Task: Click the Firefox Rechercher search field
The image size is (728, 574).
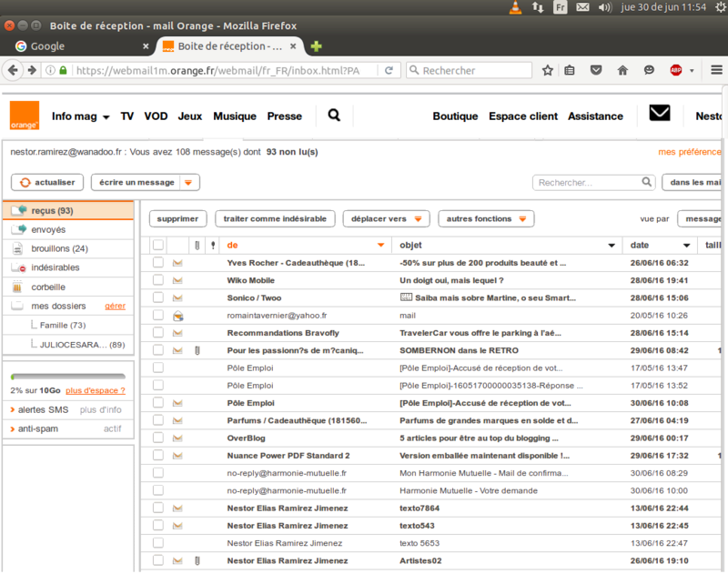Action: coord(469,71)
